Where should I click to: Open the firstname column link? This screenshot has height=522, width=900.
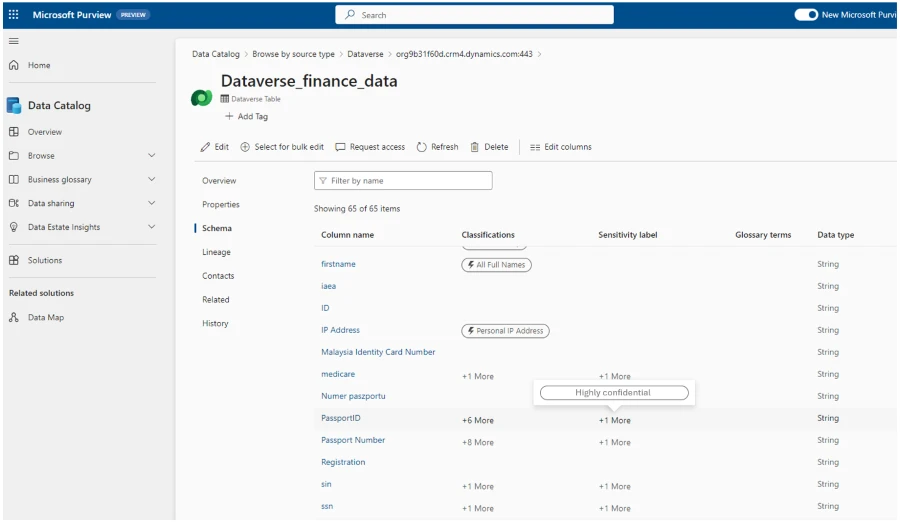pos(338,264)
